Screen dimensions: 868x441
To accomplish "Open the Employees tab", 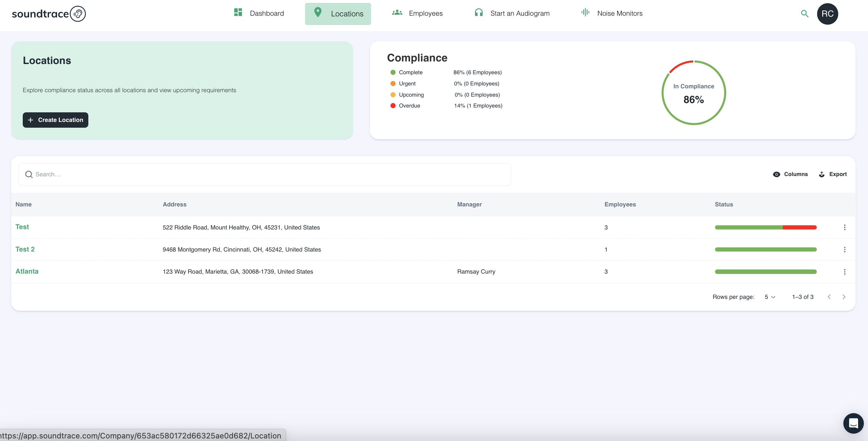I will pyautogui.click(x=417, y=13).
